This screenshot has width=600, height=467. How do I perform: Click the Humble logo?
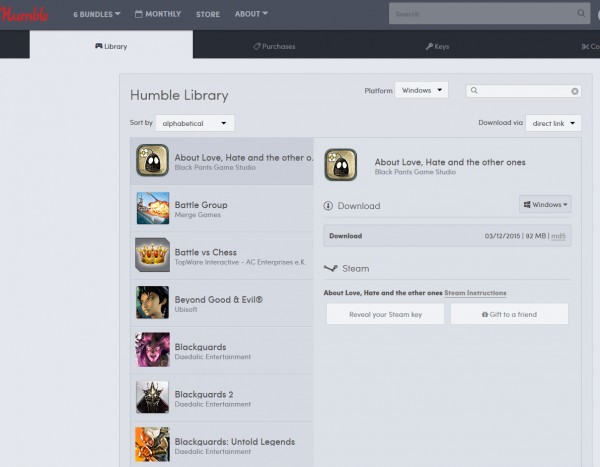coord(24,14)
